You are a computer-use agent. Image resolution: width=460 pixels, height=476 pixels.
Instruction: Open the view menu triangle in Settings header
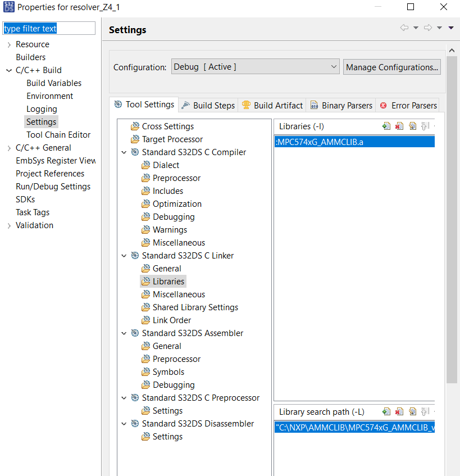451,28
